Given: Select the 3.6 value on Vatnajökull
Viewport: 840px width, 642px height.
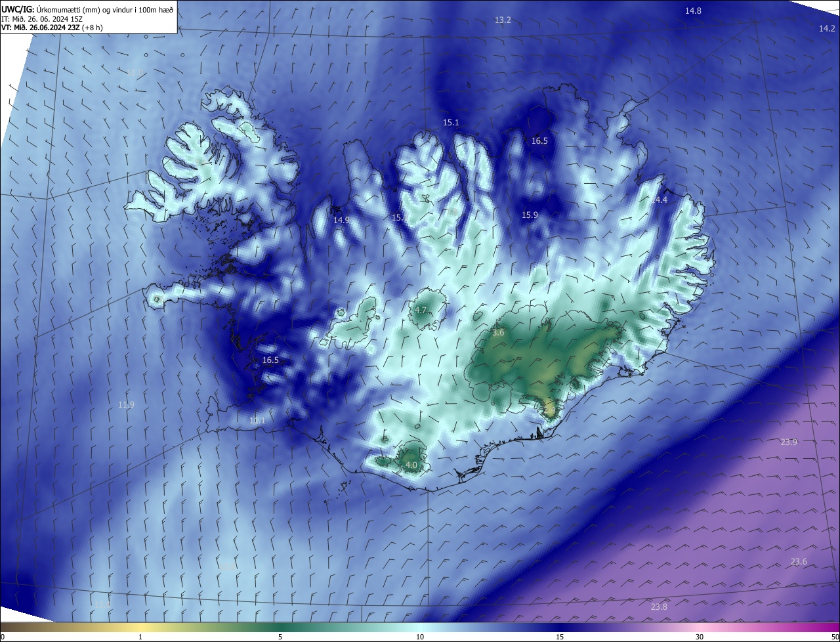Looking at the screenshot, I should pyautogui.click(x=498, y=333).
